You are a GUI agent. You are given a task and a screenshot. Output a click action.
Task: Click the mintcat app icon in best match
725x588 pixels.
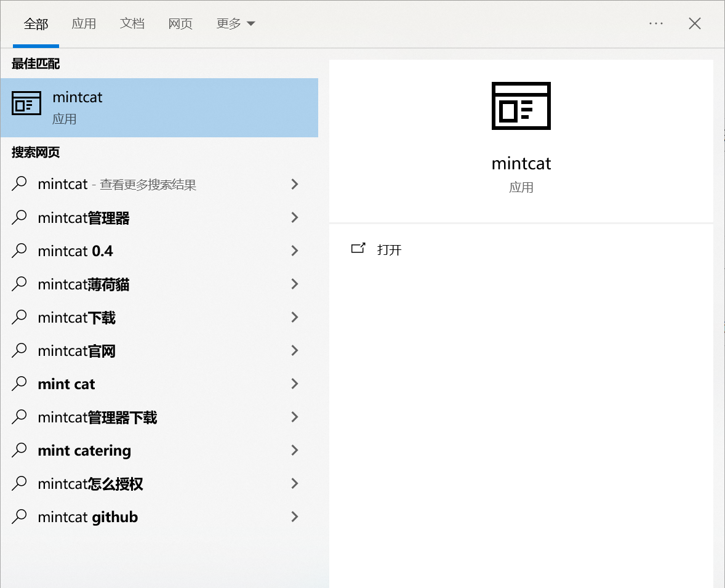tap(26, 103)
